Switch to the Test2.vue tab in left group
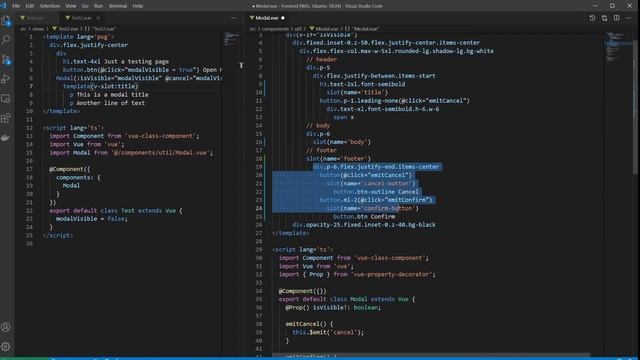The height and width of the screenshot is (360, 640). (81, 18)
